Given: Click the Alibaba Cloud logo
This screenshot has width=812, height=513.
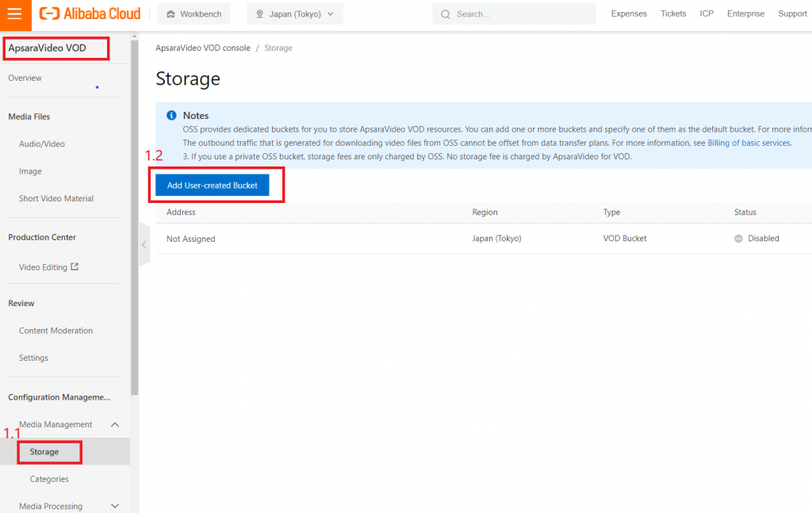Looking at the screenshot, I should coord(90,14).
